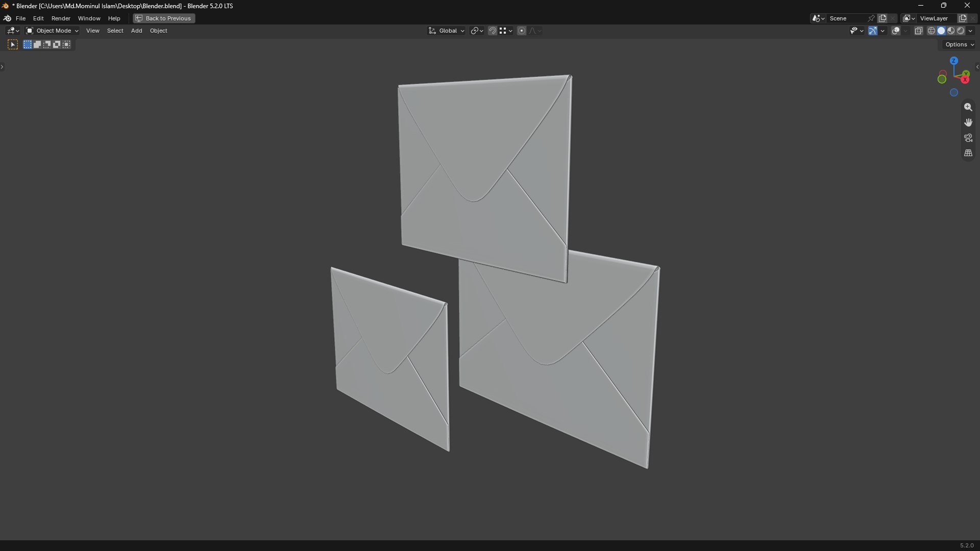Choose Subtract selection mode icon

click(47, 45)
